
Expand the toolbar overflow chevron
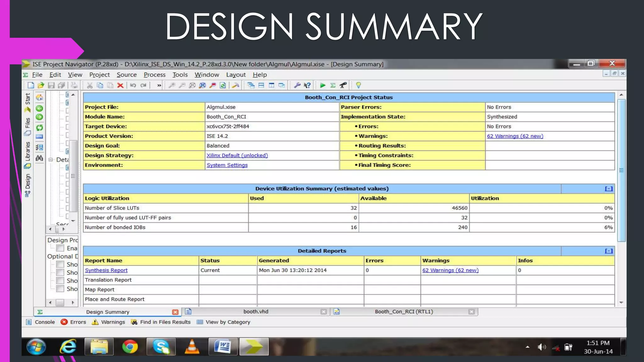click(x=159, y=85)
